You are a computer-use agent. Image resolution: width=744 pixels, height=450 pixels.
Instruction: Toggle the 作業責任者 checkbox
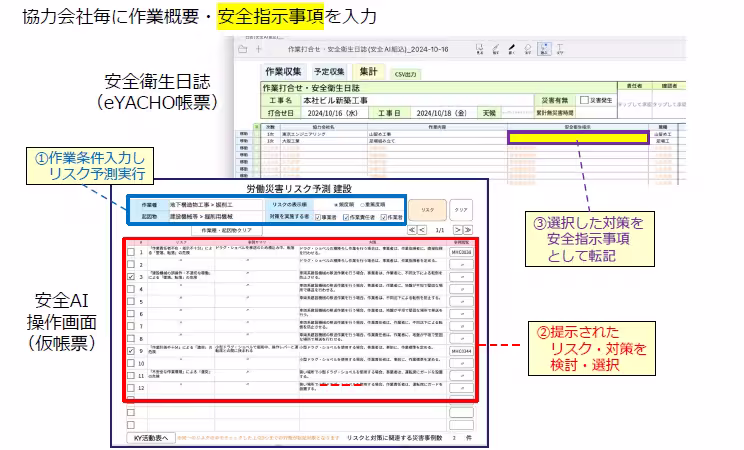tap(346, 217)
